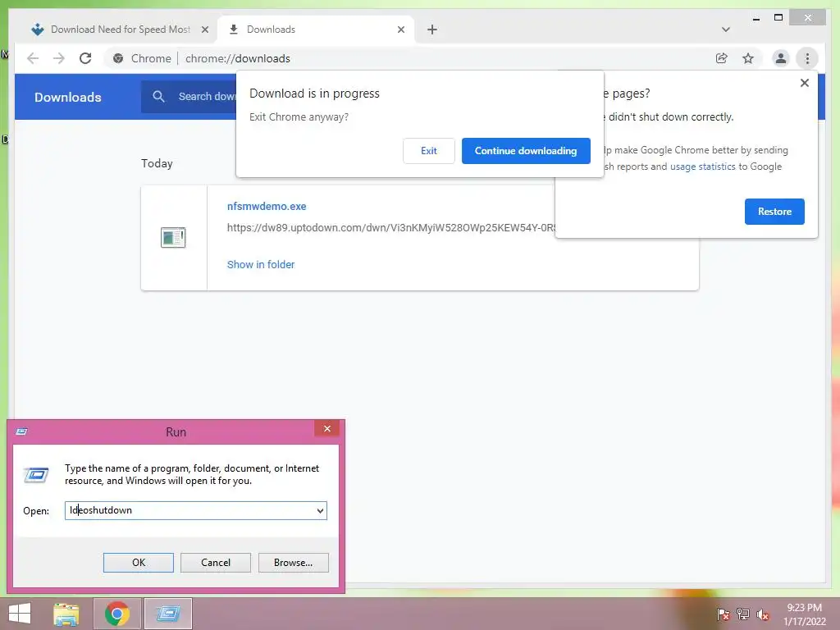
Task: Click Browse... in the Run dialog
Action: click(x=293, y=563)
